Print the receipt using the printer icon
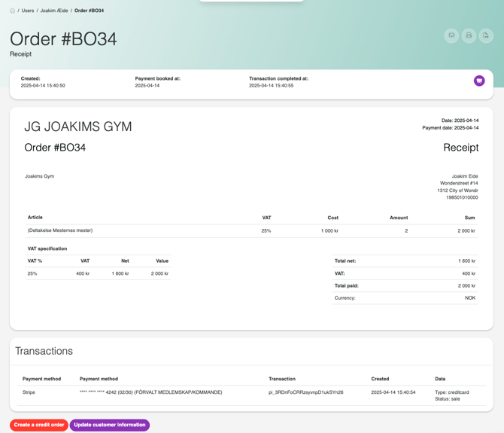This screenshot has width=504, height=433. (469, 35)
